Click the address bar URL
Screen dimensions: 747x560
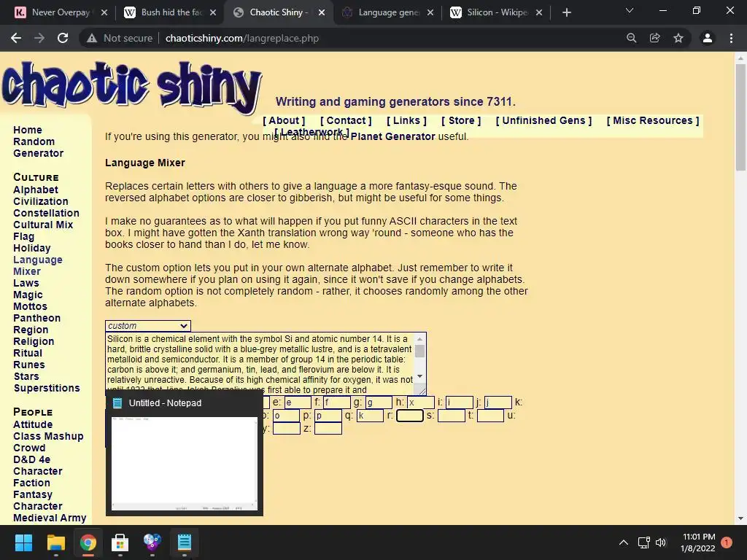242,38
